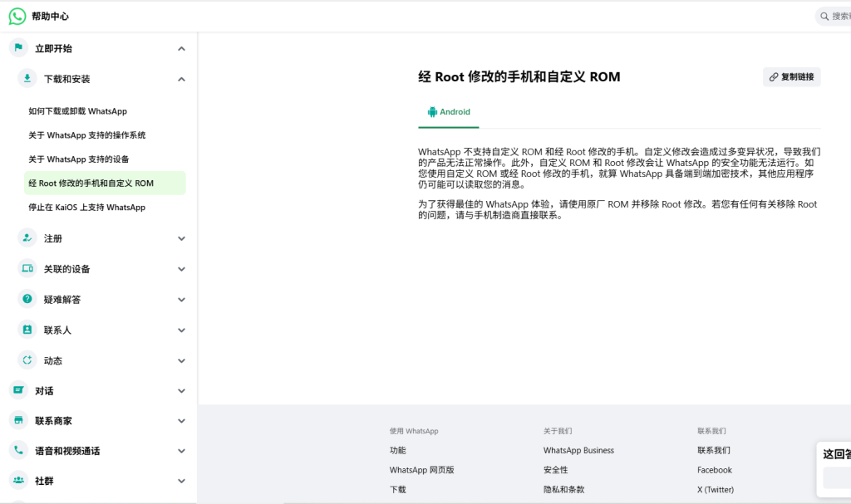Viewport: 851px width, 504px height.
Task: Expand the 社群 chevron
Action: pos(181,482)
